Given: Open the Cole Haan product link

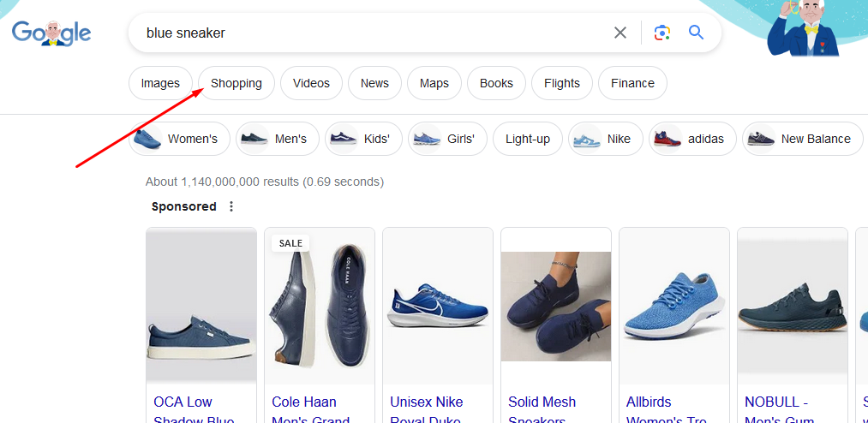Looking at the screenshot, I should 304,402.
